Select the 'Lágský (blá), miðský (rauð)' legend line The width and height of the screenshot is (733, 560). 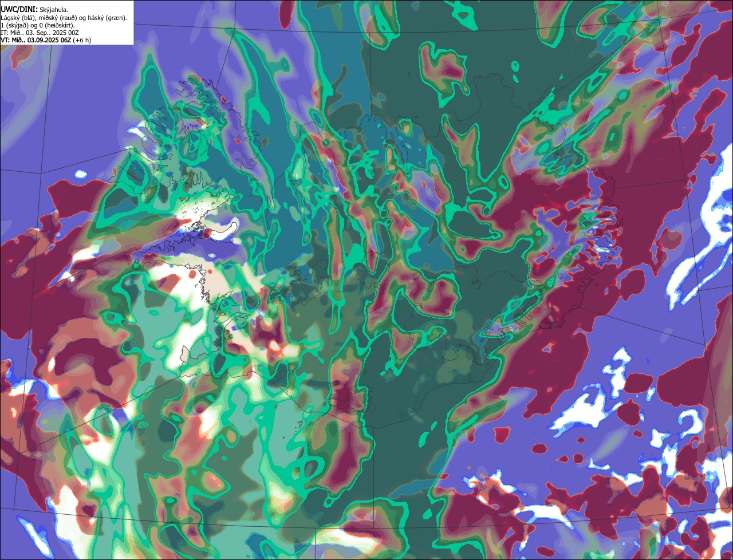(x=64, y=18)
